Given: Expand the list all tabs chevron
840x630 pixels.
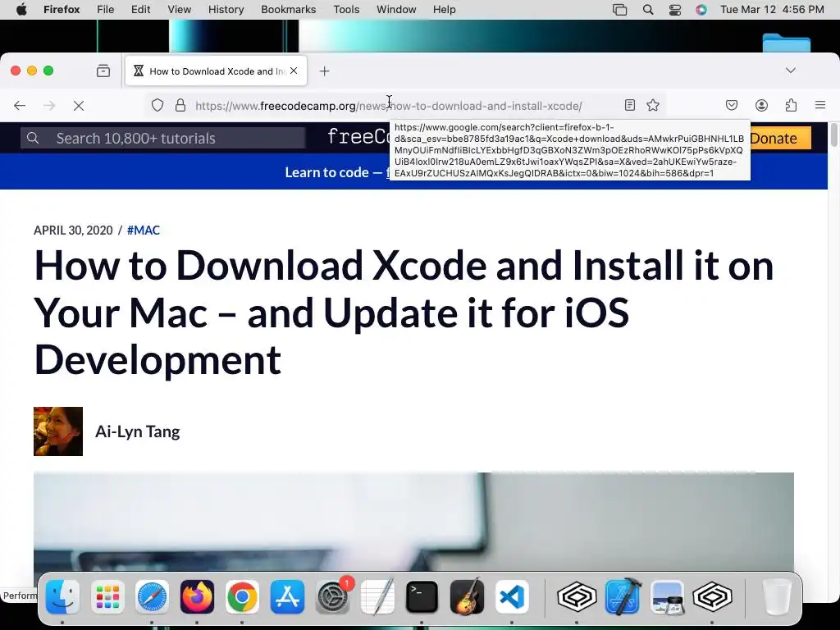Looking at the screenshot, I should click(x=791, y=71).
